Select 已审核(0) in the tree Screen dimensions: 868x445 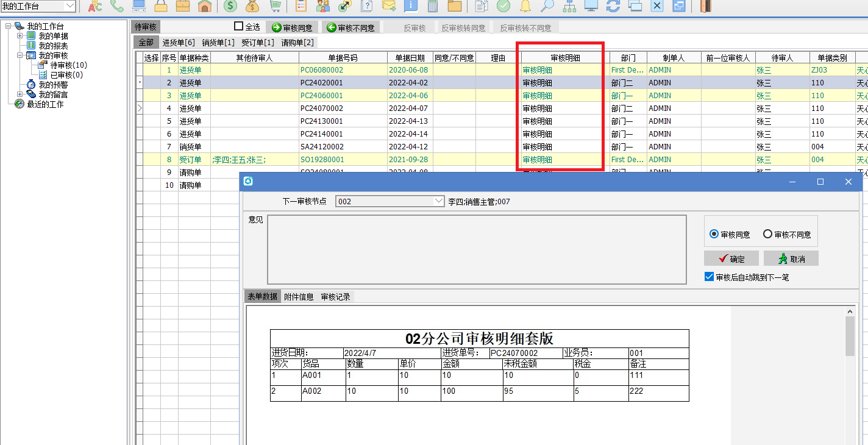pyautogui.click(x=67, y=75)
